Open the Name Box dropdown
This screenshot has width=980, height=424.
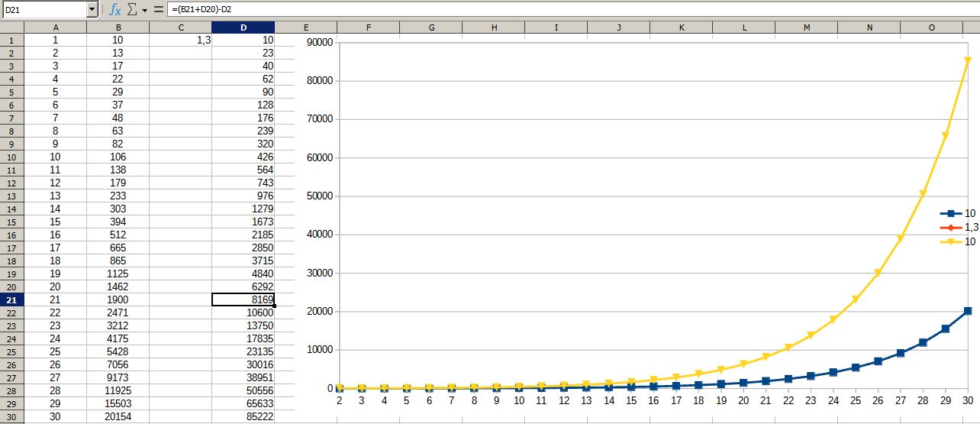92,10
